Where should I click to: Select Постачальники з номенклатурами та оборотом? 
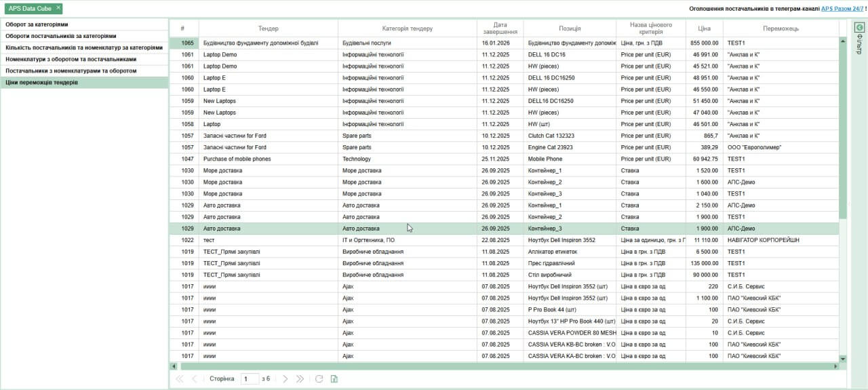coord(71,71)
